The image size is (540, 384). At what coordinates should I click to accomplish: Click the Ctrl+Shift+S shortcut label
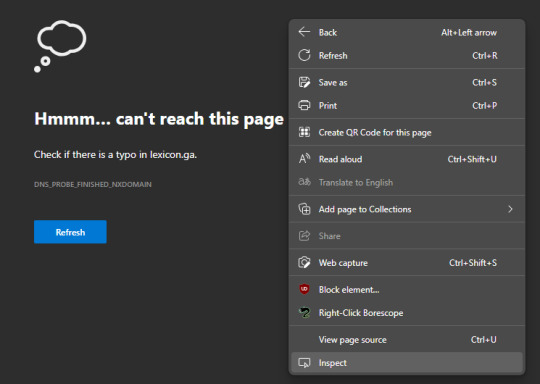tap(473, 263)
